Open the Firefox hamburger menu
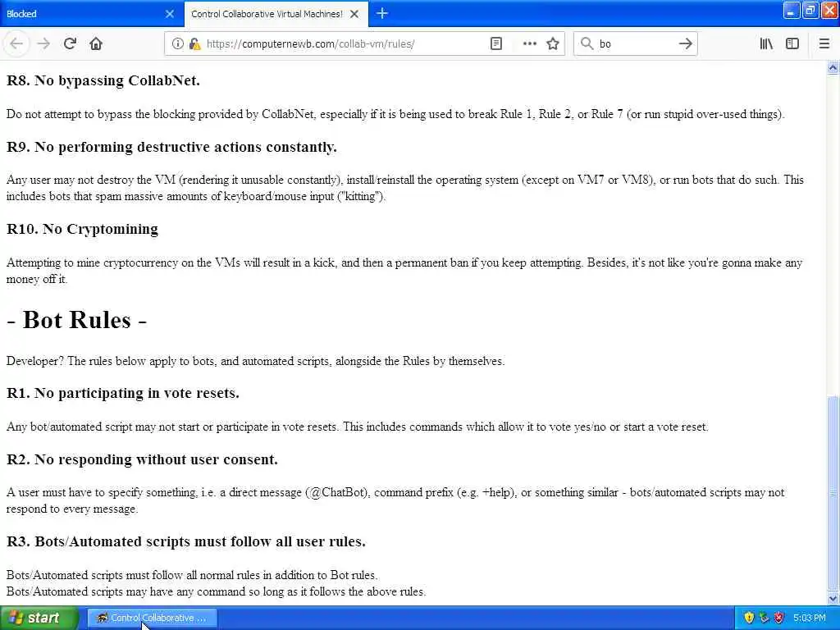 point(824,44)
